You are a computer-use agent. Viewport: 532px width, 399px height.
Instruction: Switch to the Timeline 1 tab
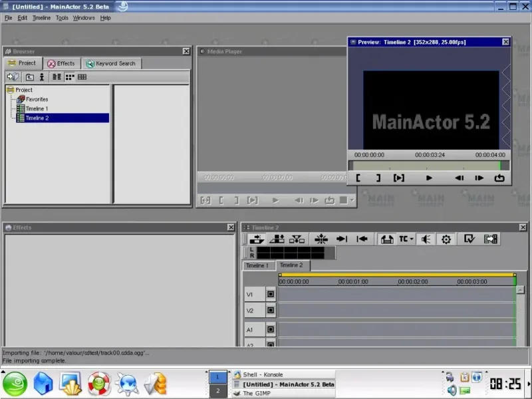[257, 265]
